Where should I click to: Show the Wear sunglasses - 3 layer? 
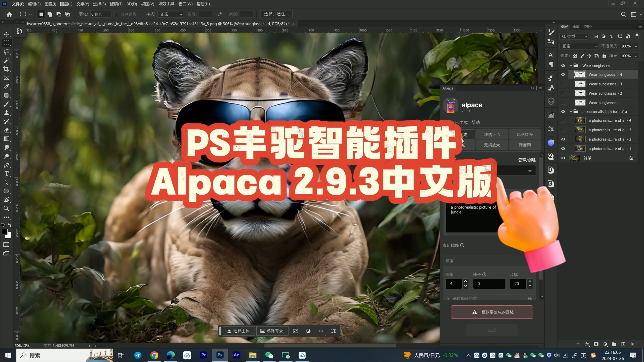563,84
